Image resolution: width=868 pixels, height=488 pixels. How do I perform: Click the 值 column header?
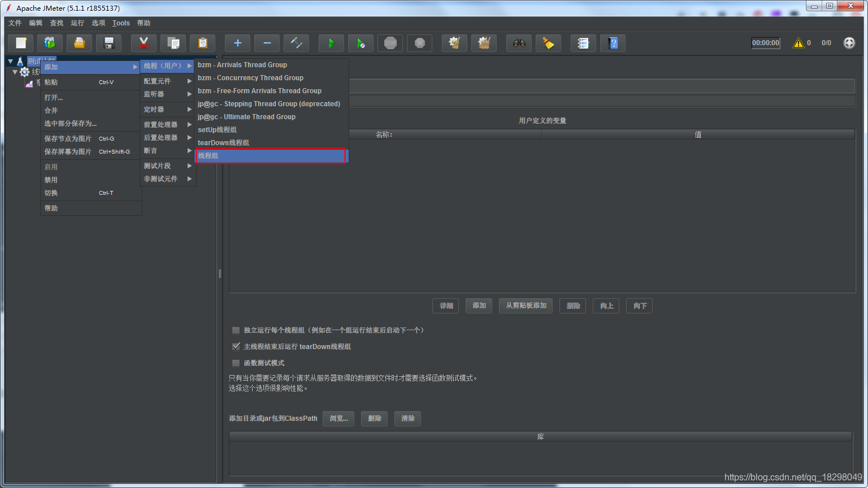[698, 134]
